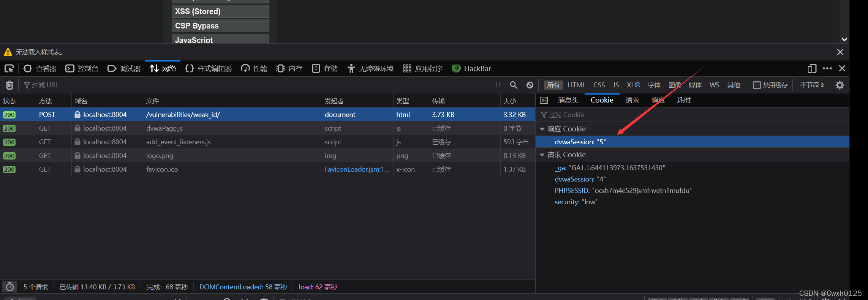The height and width of the screenshot is (300, 868).
Task: Open network settings gear icon
Action: 840,85
